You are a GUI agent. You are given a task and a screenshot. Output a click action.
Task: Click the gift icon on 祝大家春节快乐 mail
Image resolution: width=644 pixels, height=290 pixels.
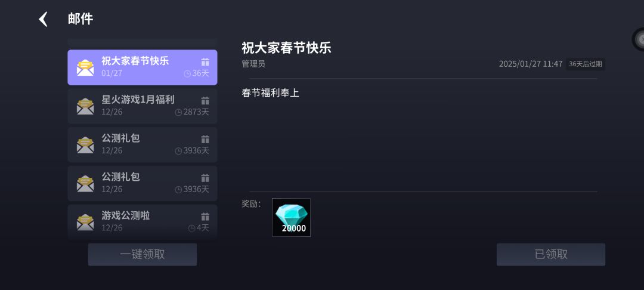pyautogui.click(x=205, y=62)
